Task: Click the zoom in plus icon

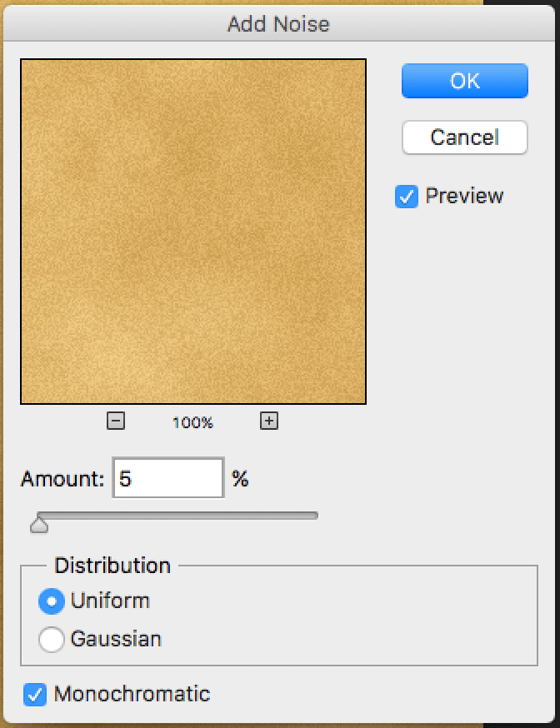Action: [269, 421]
